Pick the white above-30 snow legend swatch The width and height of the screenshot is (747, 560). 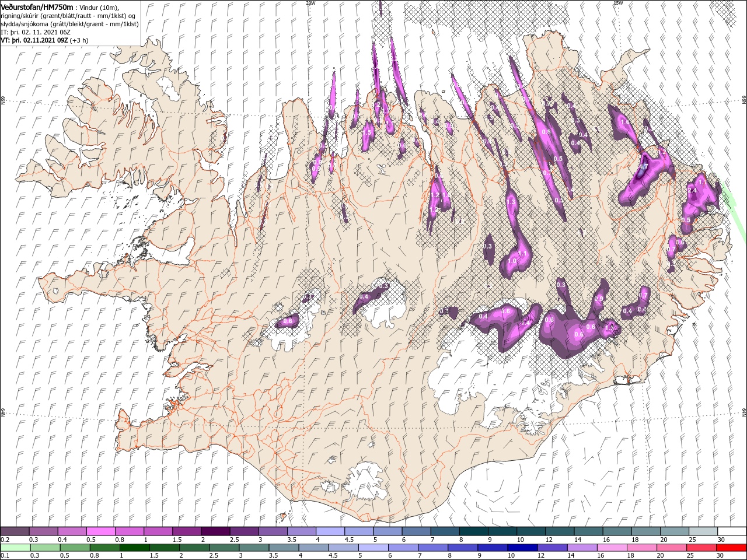point(731,531)
